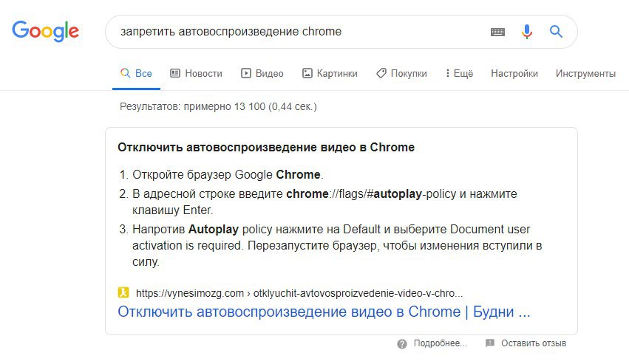Open the Отключить автовоспроизведение видео в Chrome link
This screenshot has height=364, width=629.
[324, 312]
